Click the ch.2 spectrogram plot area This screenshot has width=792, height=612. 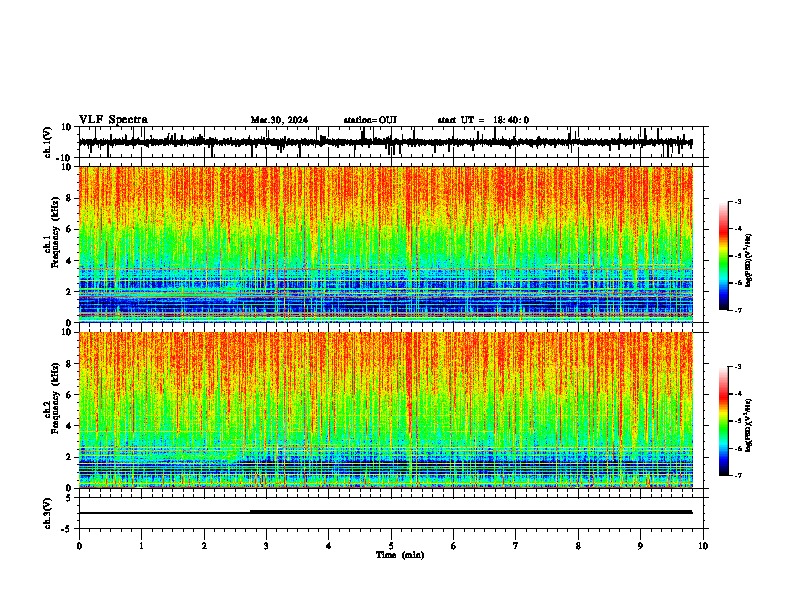point(385,410)
